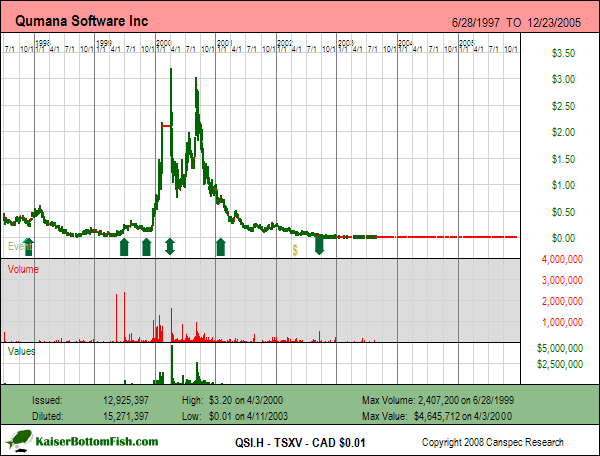The width and height of the screenshot is (600, 456).
Task: Click the Diluted share count 15,271,397
Action: point(126,416)
